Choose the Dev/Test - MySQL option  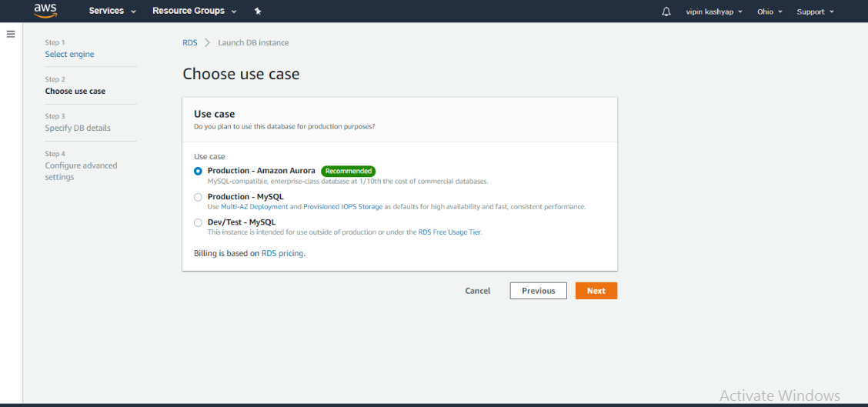pyautogui.click(x=198, y=222)
